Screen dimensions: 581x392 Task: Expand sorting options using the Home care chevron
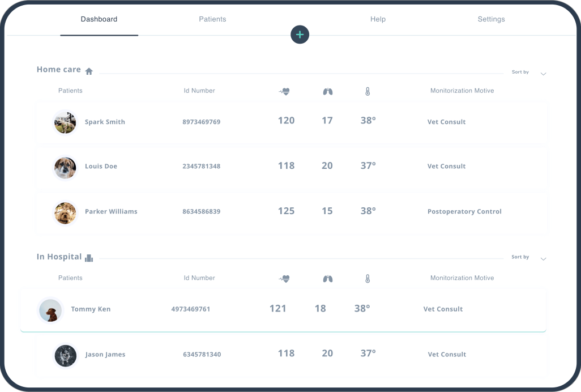543,74
